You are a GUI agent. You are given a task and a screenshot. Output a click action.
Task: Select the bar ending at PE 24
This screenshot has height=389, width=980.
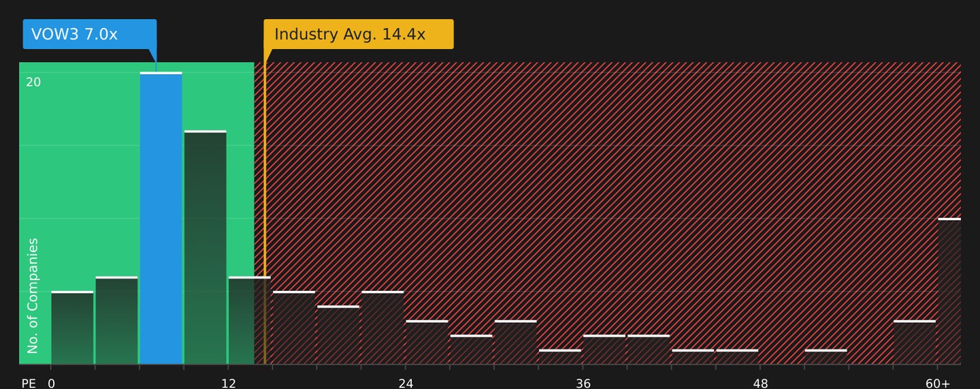point(382,328)
